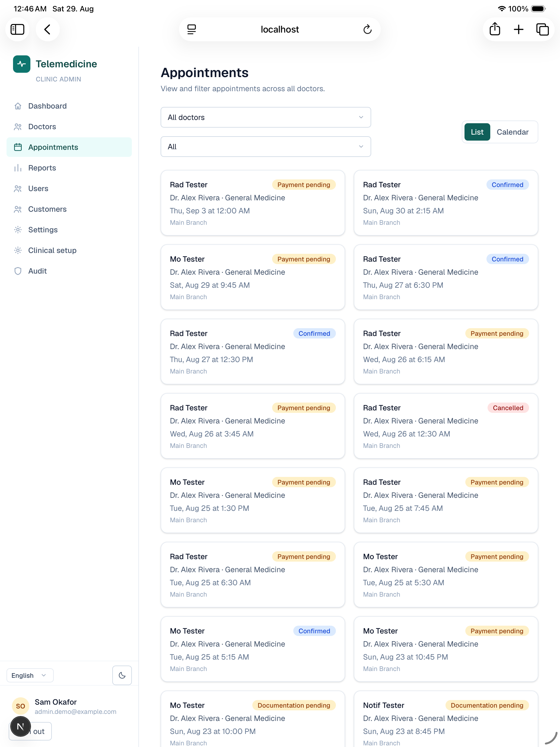Show all tabs overview icon
This screenshot has height=747, width=560.
[x=542, y=29]
